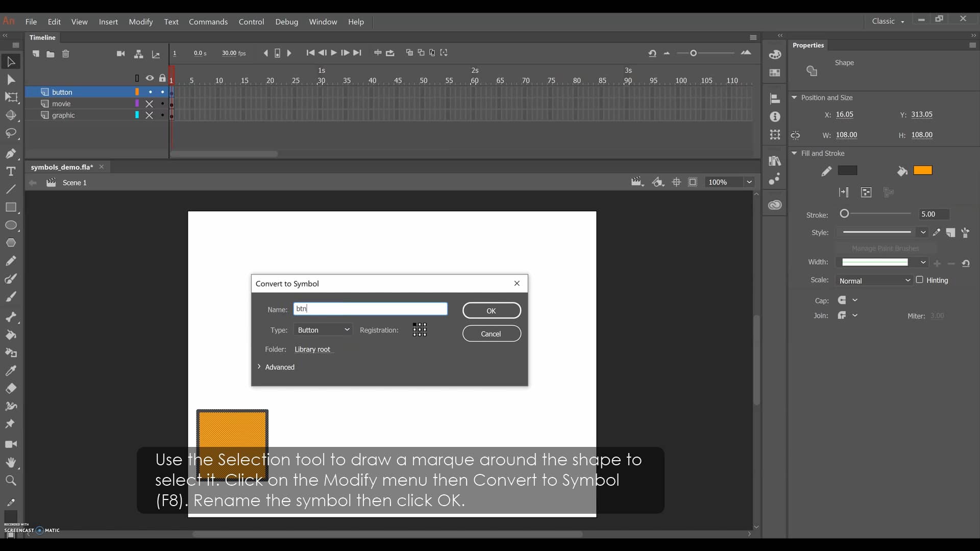Lock the graphic layer
The image size is (980, 551).
162,115
